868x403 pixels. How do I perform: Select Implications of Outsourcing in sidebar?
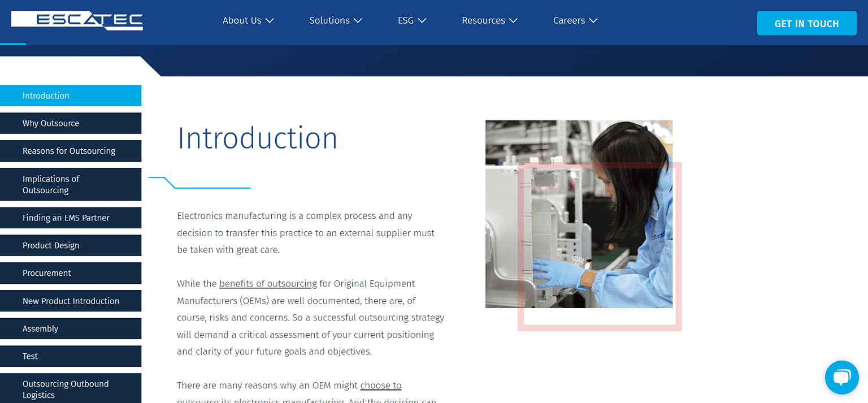71,184
